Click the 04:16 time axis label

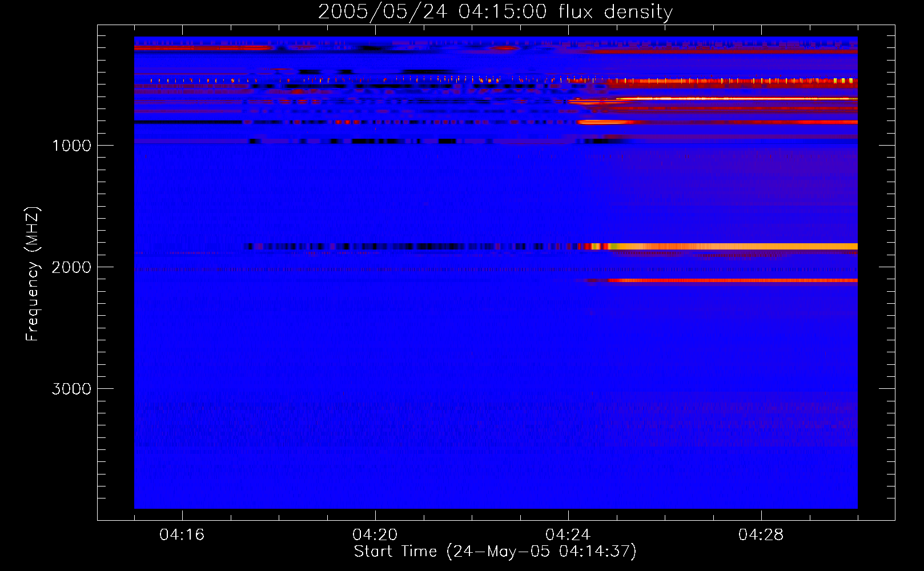pos(182,535)
